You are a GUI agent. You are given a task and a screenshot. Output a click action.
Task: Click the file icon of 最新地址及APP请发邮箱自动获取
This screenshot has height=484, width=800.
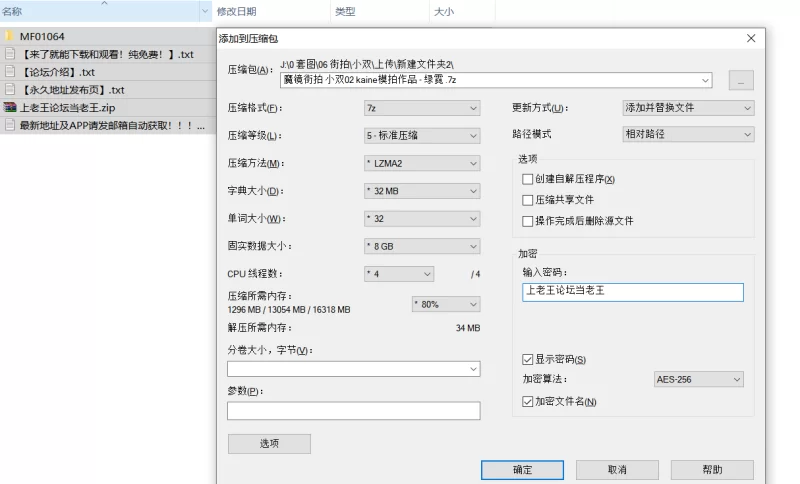tap(9, 125)
